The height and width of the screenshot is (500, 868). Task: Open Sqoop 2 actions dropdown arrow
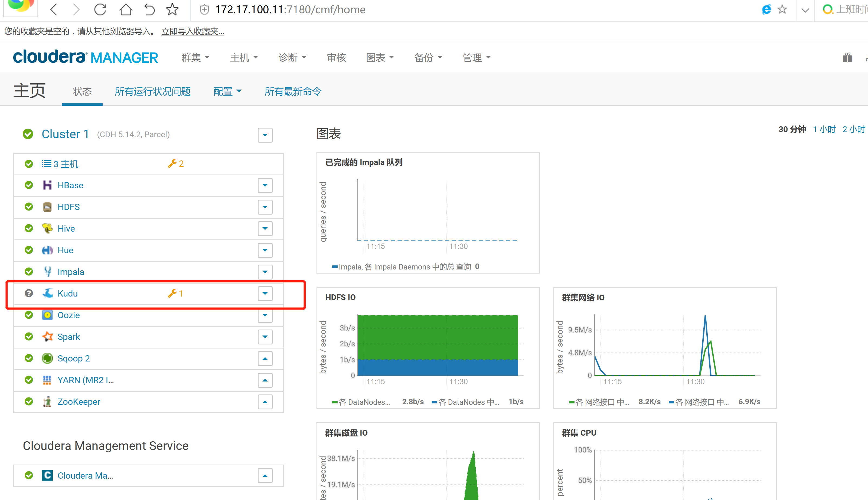point(265,358)
